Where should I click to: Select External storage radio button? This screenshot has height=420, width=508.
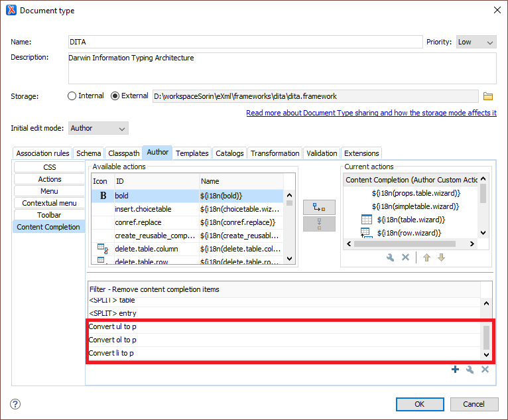(115, 96)
